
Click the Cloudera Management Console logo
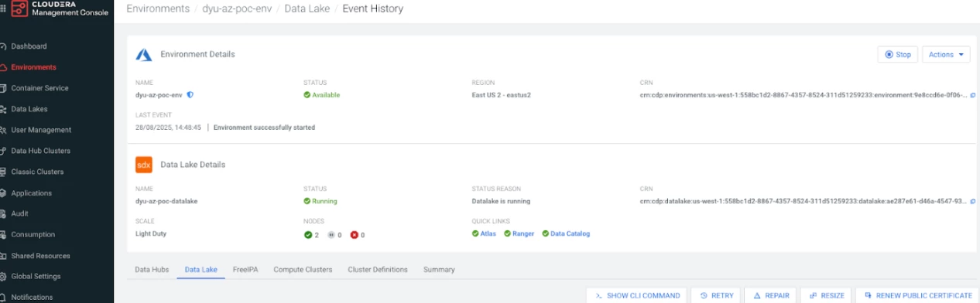click(60, 9)
